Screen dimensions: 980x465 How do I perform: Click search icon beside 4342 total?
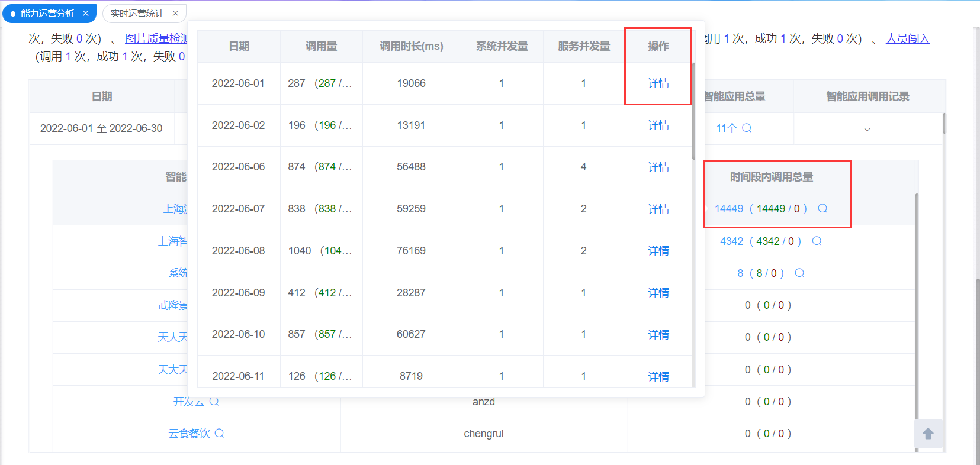[x=817, y=241]
